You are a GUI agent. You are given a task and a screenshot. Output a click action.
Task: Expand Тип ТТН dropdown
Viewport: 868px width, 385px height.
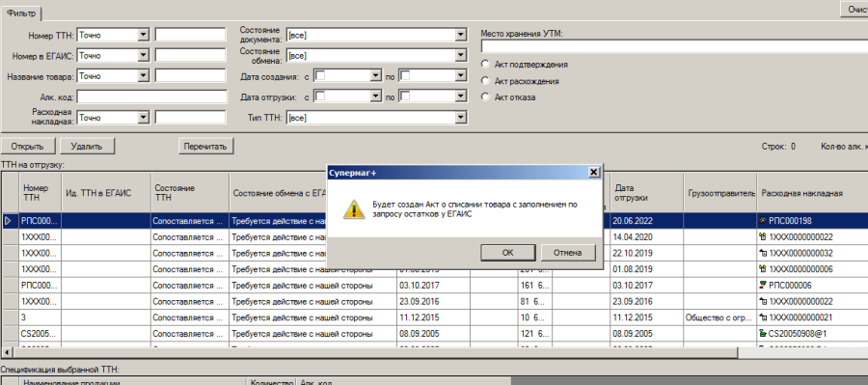461,118
